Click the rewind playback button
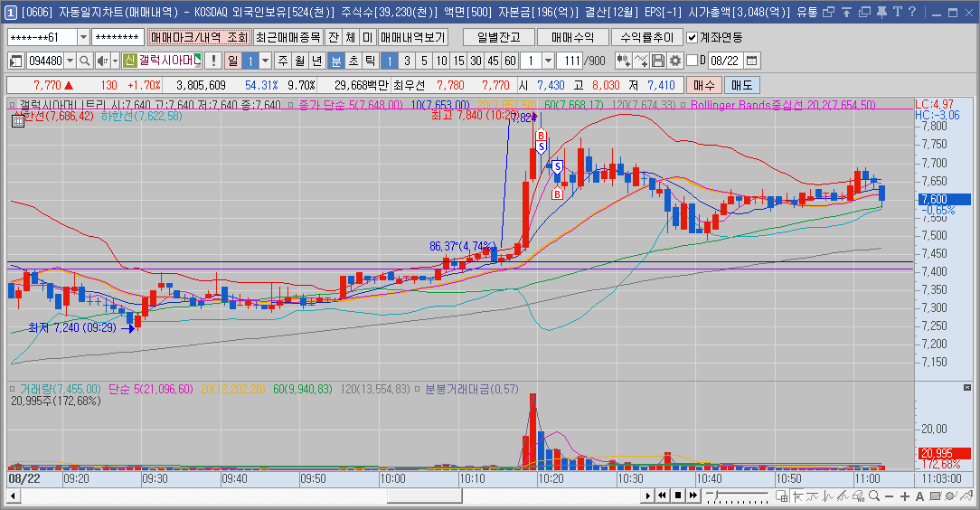 (662, 496)
